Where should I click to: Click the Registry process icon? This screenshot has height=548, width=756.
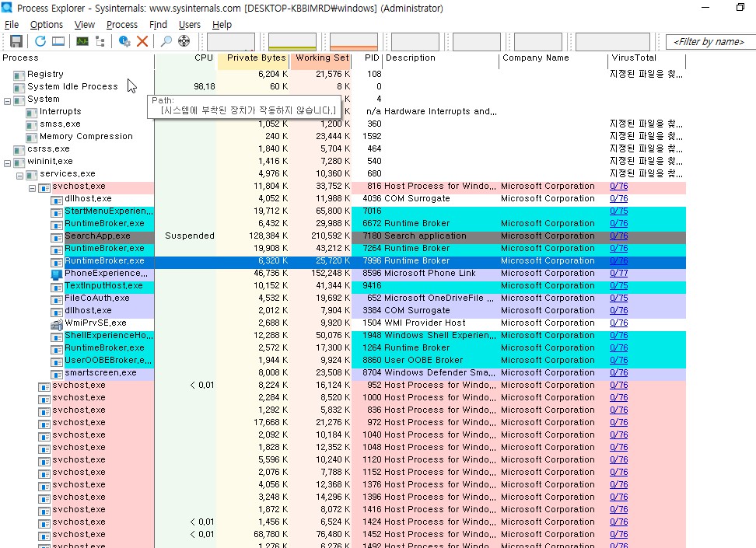coord(19,75)
